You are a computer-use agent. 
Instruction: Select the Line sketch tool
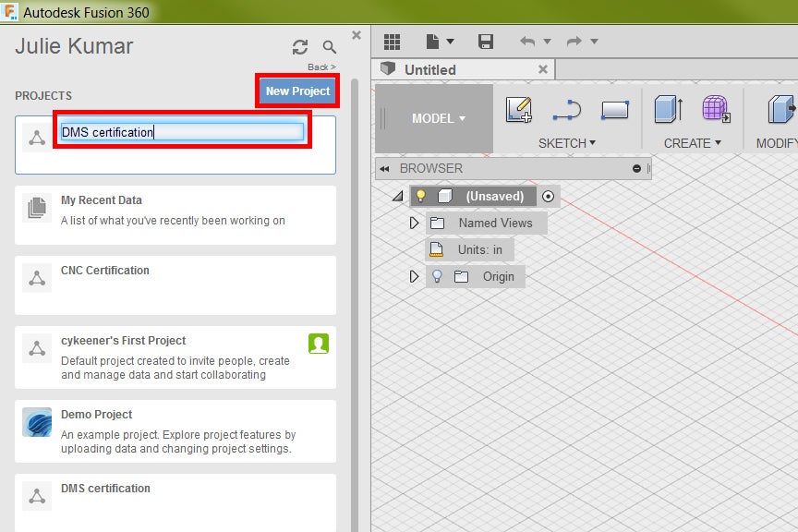[x=567, y=110]
